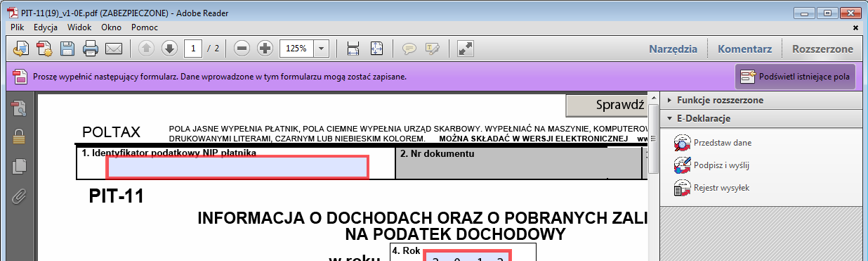Open the security lock panel in the sidebar
This screenshot has height=261, width=868.
pyautogui.click(x=19, y=137)
